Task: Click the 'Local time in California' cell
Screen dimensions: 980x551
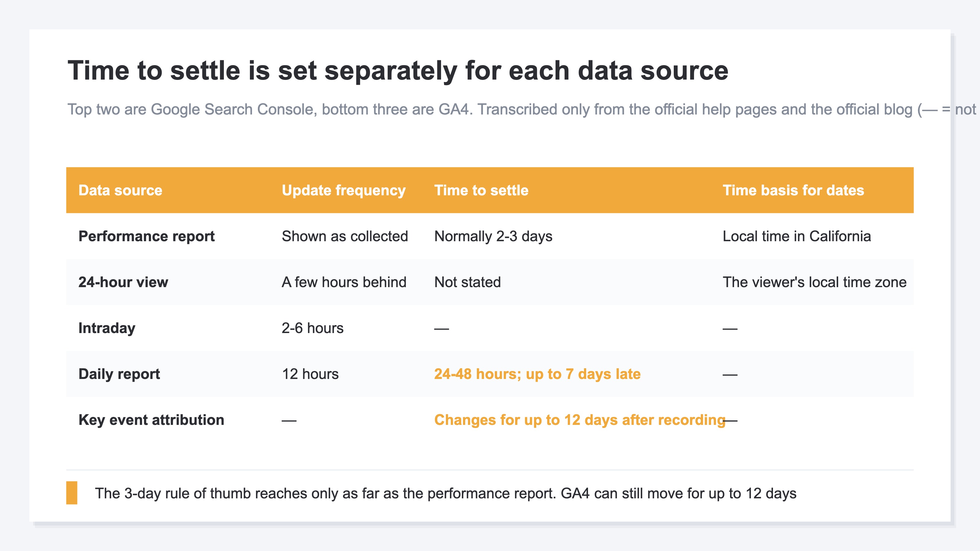Action: coord(797,236)
